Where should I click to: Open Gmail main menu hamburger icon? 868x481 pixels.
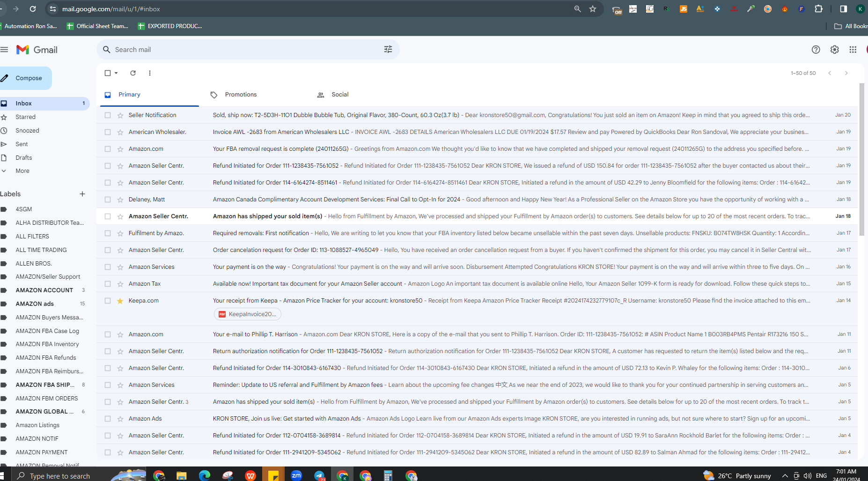pyautogui.click(x=4, y=50)
